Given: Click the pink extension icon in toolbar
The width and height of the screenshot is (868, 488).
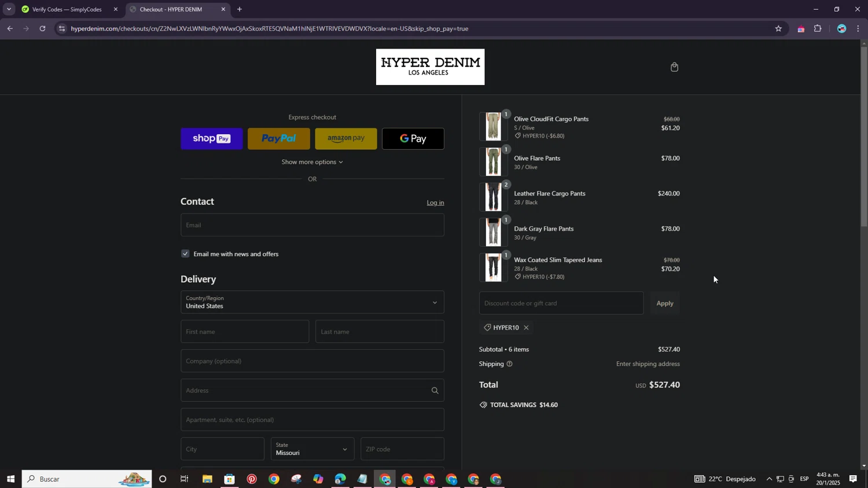Looking at the screenshot, I should click(801, 29).
